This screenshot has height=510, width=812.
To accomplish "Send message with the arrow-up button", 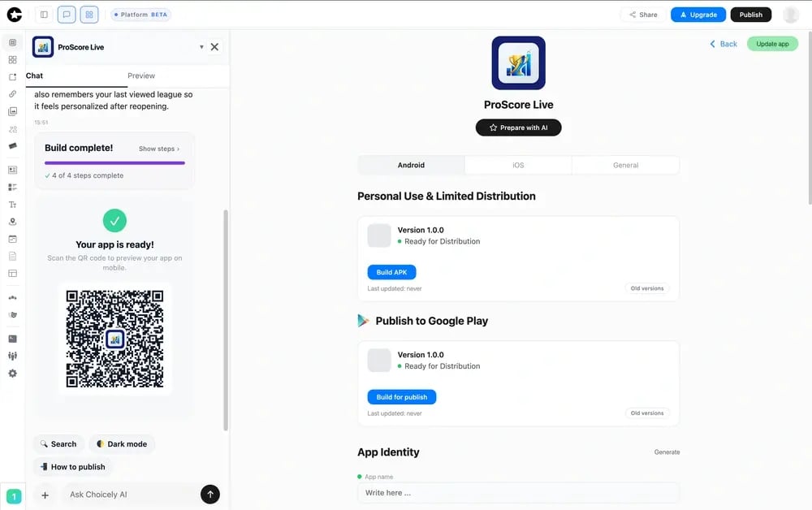I will click(209, 494).
